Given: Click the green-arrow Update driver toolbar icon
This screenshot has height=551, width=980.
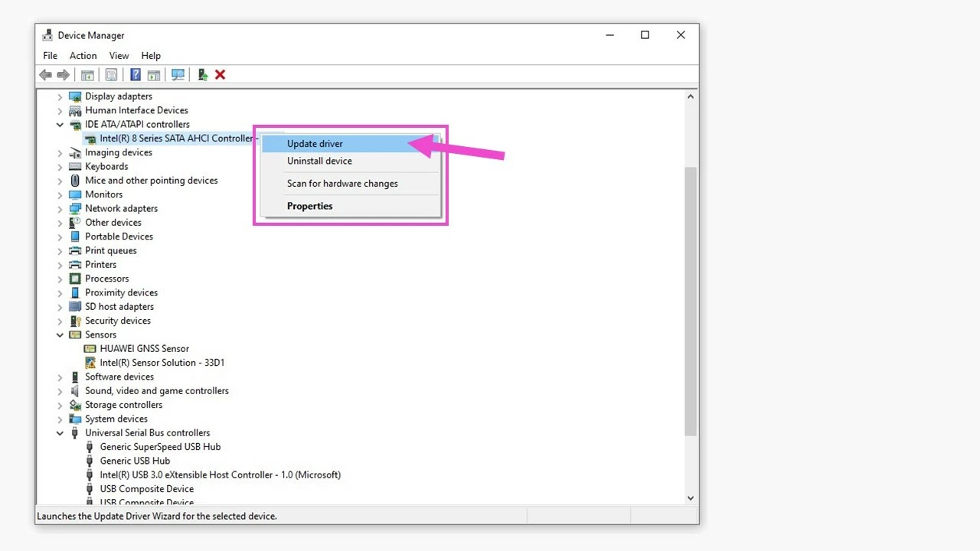Looking at the screenshot, I should point(202,75).
